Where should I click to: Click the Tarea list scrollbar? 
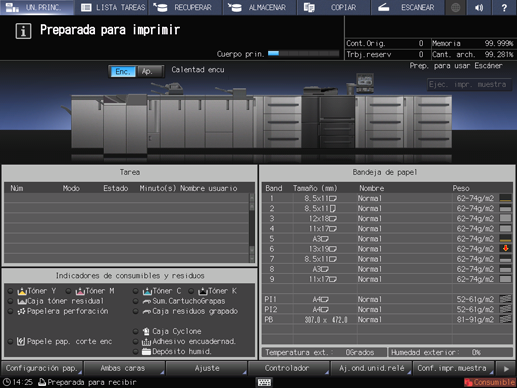pyautogui.click(x=252, y=228)
